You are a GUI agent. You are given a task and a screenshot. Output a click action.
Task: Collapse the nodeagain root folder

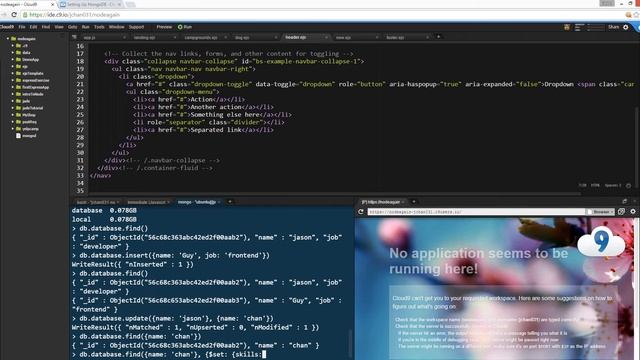click(8, 39)
